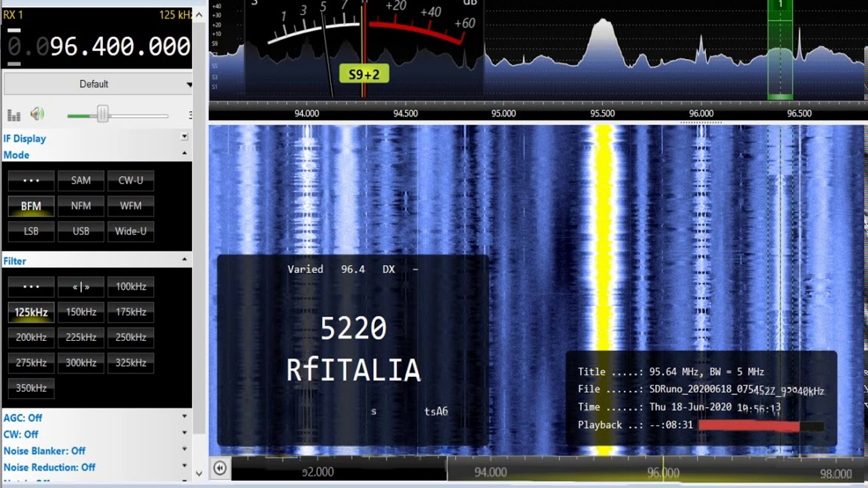Viewport: 868px width, 488px height.
Task: Select USB mode
Action: (81, 231)
